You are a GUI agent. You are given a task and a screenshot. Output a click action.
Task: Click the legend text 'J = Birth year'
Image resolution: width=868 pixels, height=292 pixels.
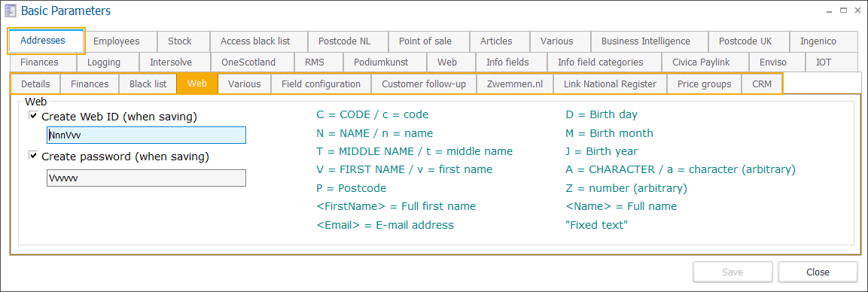coord(602,151)
